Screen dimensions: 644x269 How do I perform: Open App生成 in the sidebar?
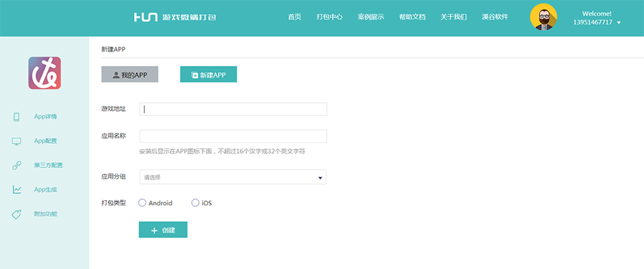(x=45, y=190)
